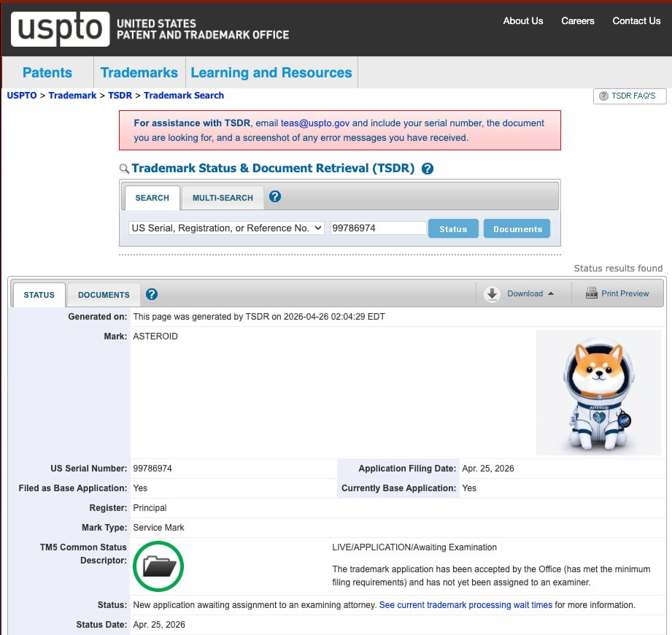Click the Trademark Search breadcrumb link
The width and height of the screenshot is (672, 635).
coord(184,95)
